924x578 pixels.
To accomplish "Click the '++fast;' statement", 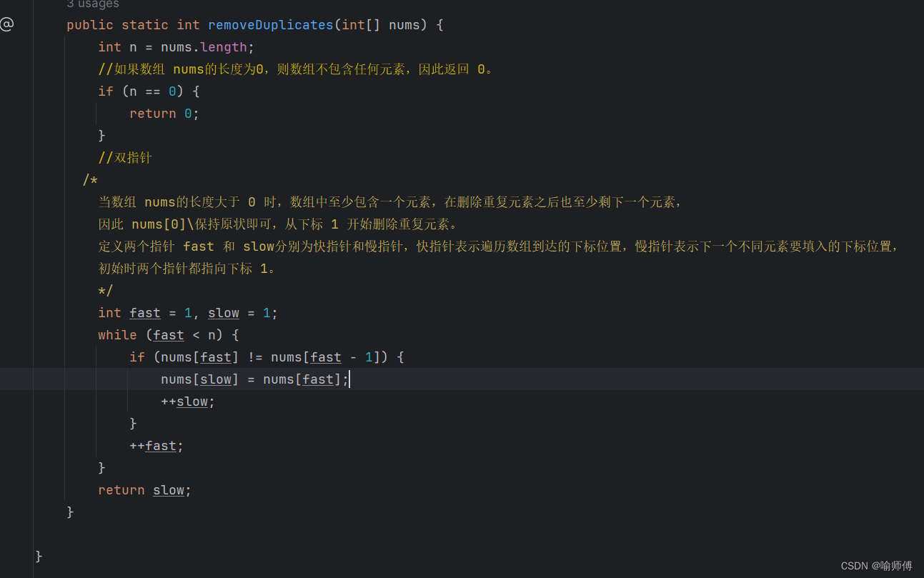I will click(x=157, y=446).
